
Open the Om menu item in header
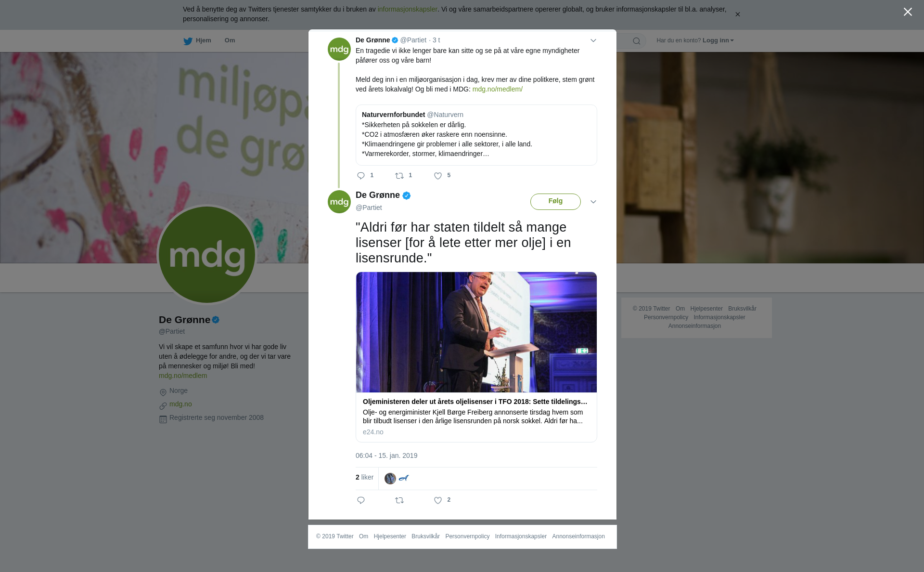[230, 40]
